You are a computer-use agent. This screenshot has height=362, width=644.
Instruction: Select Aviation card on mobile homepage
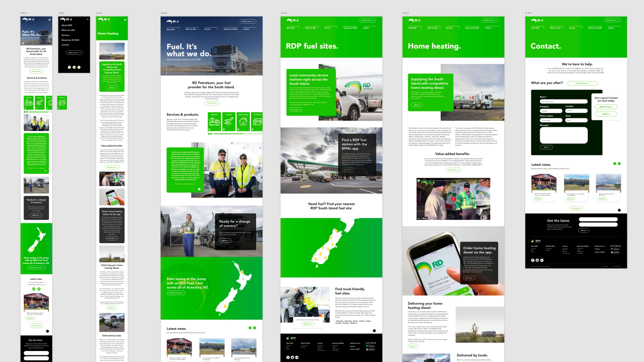pos(40,103)
